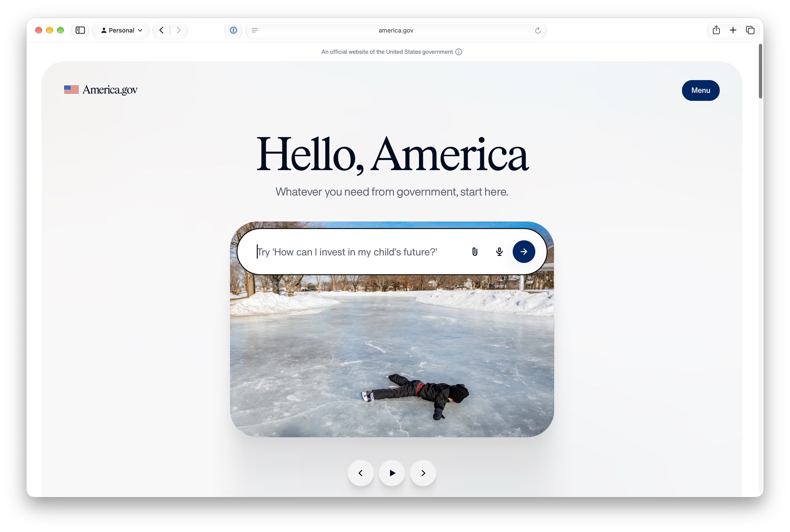The height and width of the screenshot is (532, 790).
Task: Open the Personal profile dropdown
Action: coord(121,30)
